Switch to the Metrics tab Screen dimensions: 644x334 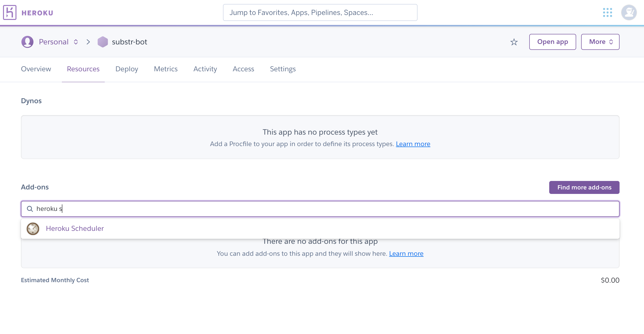[166, 69]
